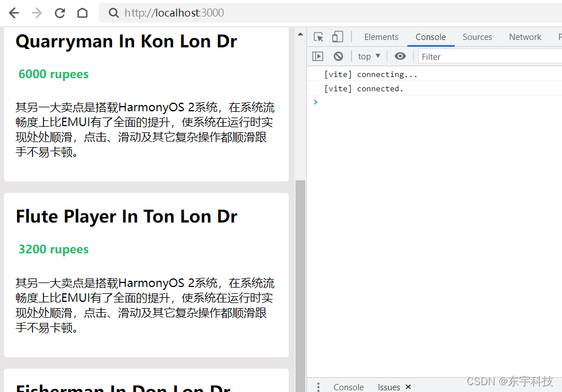Toggle the device toolbar emulation icon

337,37
